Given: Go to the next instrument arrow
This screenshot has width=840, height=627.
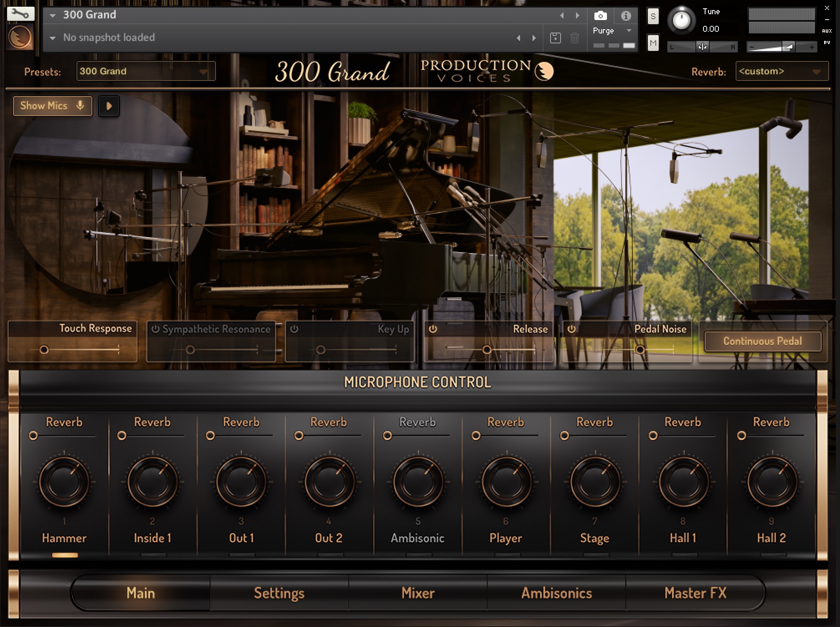Looking at the screenshot, I should (578, 15).
